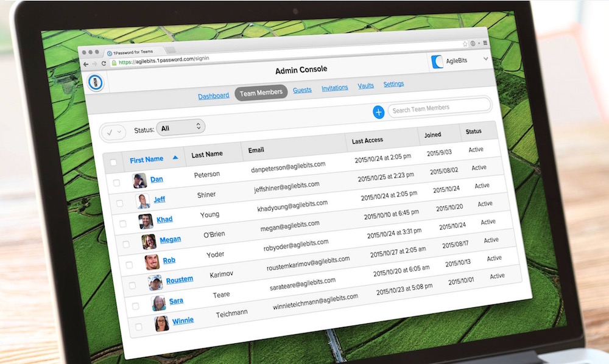Open Roustem's member profile link
The height and width of the screenshot is (364, 609).
[x=180, y=280]
